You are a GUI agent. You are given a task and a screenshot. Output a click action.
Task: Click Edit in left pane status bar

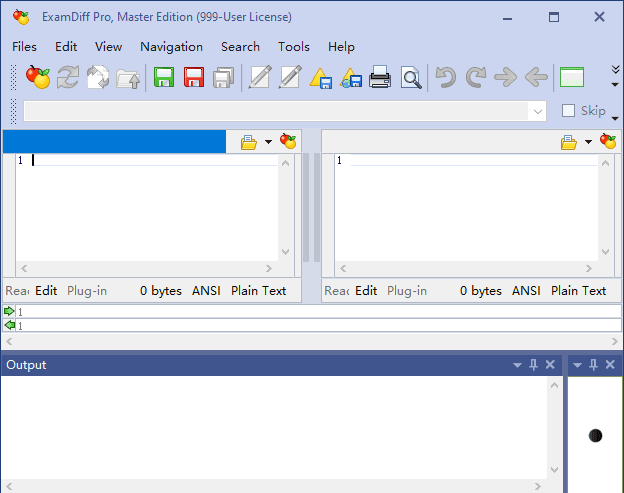pos(46,291)
